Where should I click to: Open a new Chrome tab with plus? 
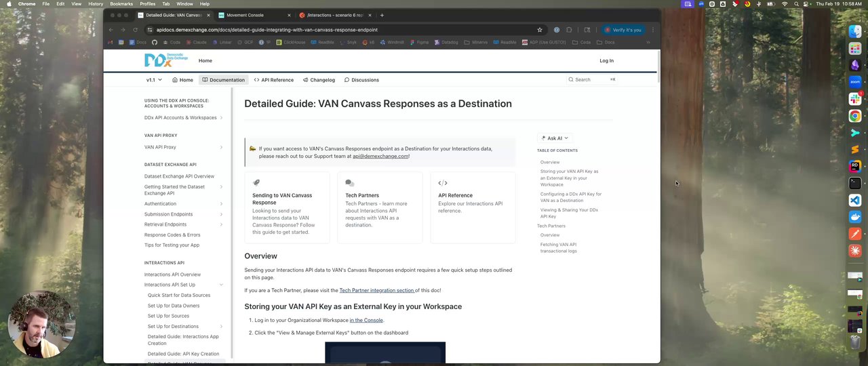point(382,15)
